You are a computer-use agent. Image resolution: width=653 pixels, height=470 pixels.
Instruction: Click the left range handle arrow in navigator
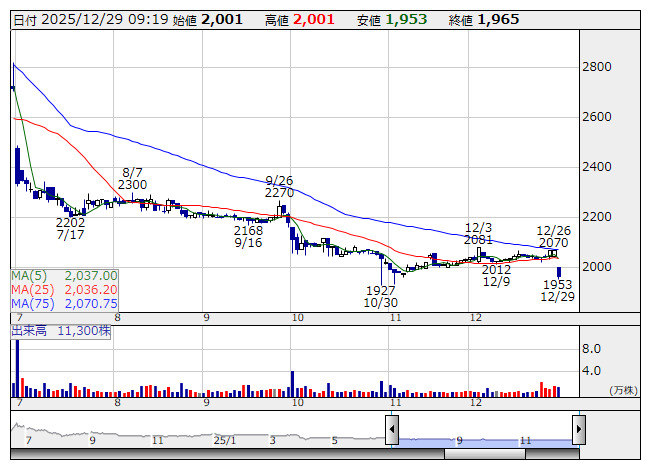(393, 430)
